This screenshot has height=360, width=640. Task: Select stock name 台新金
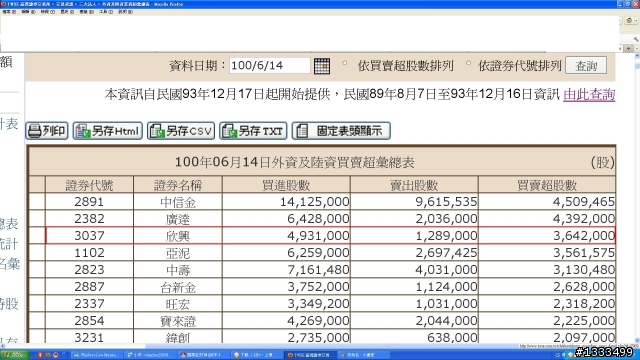(x=178, y=287)
